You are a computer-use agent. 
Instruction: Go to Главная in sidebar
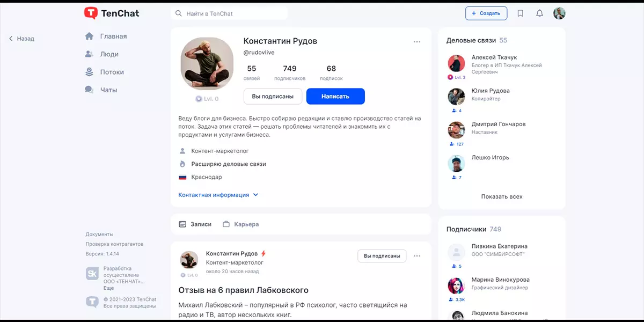click(106, 36)
